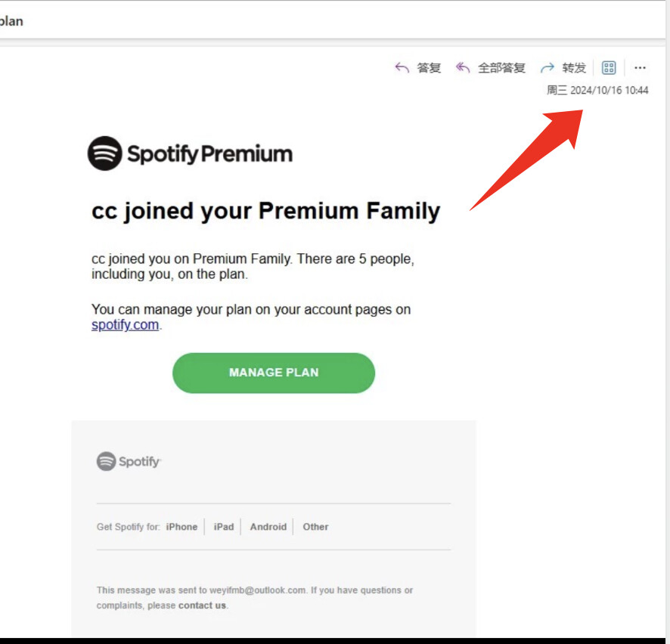Click the Forward arrow icon
The width and height of the screenshot is (670, 644).
click(x=547, y=68)
